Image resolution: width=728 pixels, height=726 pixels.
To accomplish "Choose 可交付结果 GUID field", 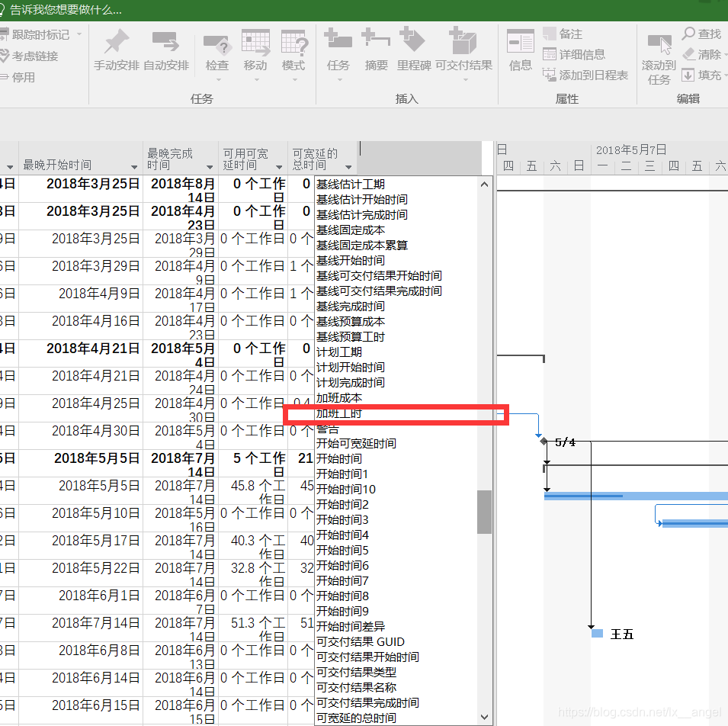I will [361, 642].
